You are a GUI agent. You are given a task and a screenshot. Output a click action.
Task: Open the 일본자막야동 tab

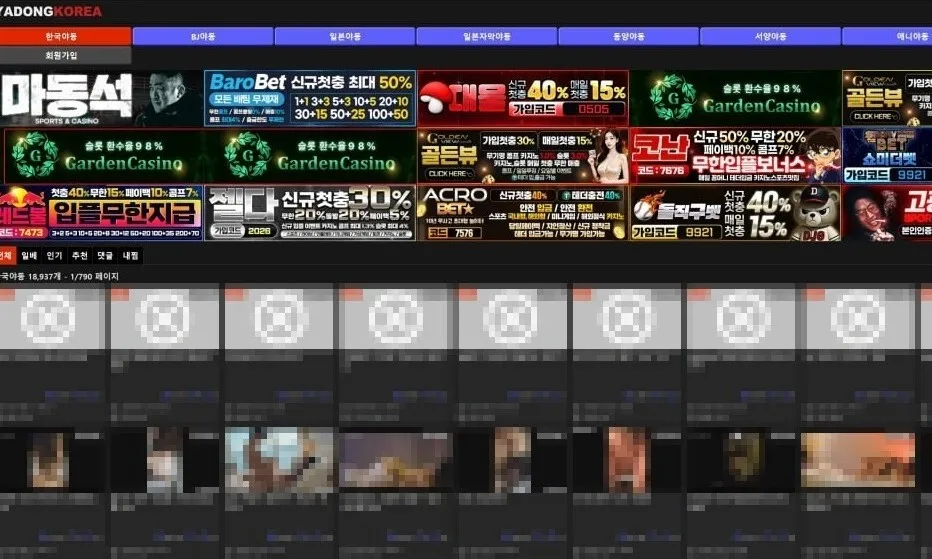coord(487,36)
